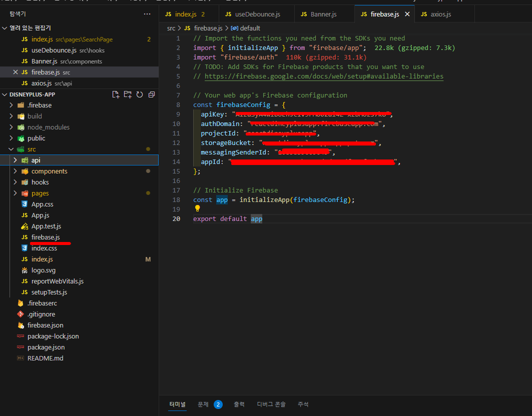Open useDebounce.js in open editors list
The height and width of the screenshot is (416, 532).
[x=80, y=50]
